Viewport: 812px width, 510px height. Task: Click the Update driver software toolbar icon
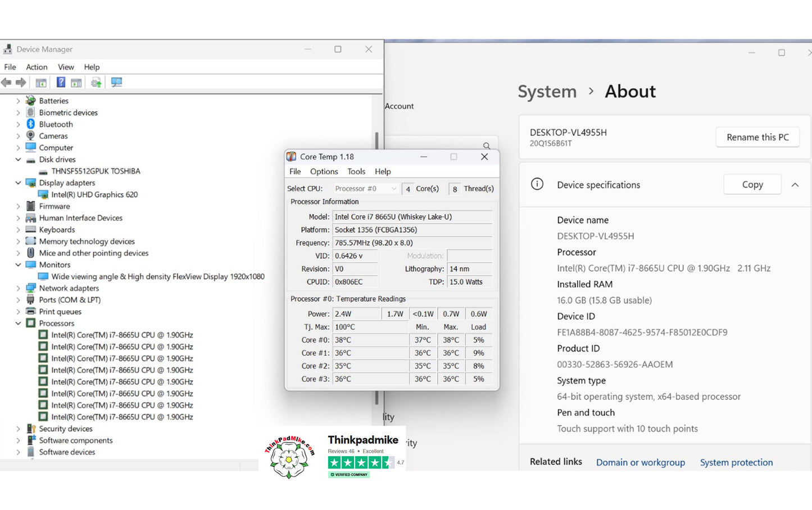click(x=96, y=83)
